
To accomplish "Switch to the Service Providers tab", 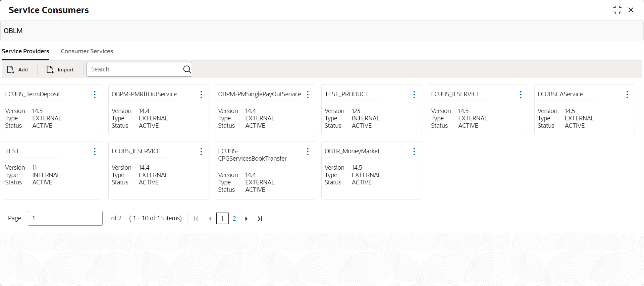I will (25, 51).
